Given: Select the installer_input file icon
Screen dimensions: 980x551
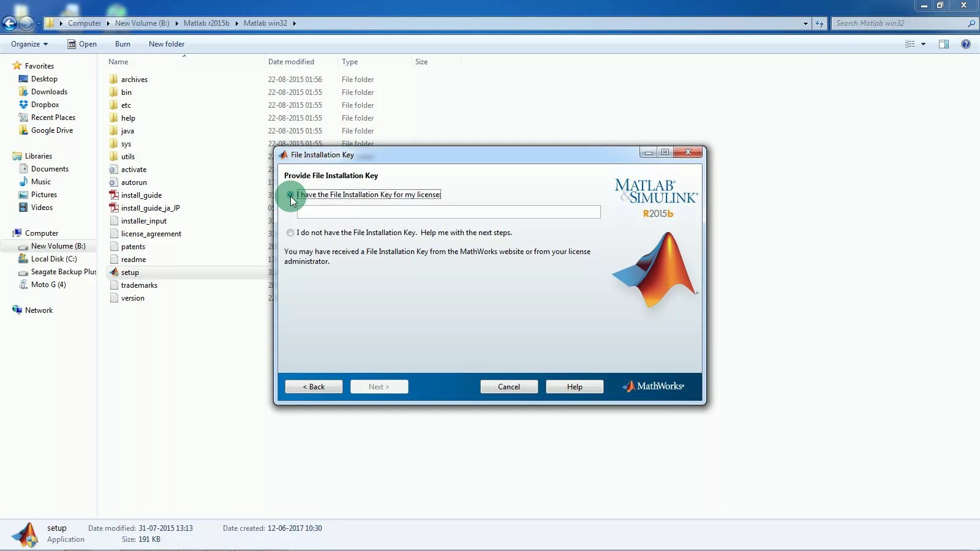Looking at the screenshot, I should 113,220.
